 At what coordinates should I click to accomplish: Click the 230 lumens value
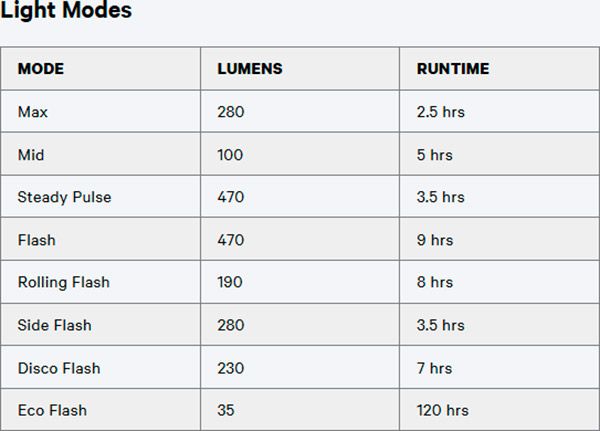tap(231, 369)
